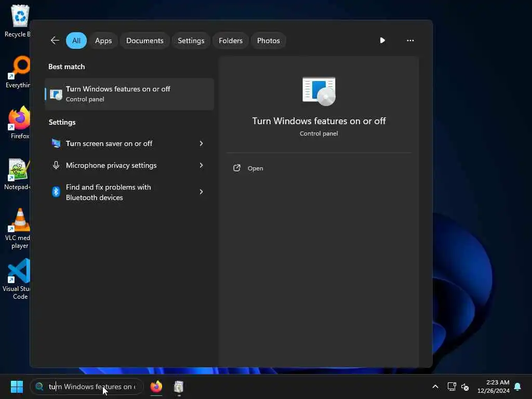Click the Open external link icon
The height and width of the screenshot is (399, 532).
[x=237, y=168]
